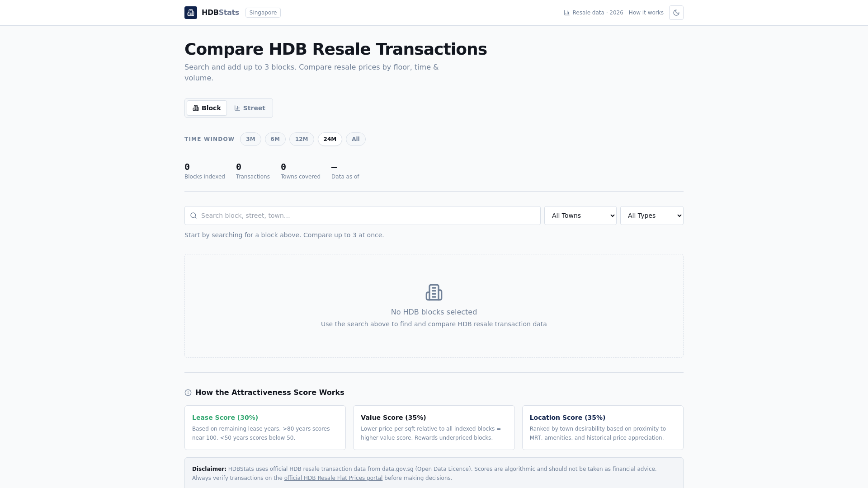Switch to the Street tab
Viewport: 868px width, 488px height.
click(250, 108)
